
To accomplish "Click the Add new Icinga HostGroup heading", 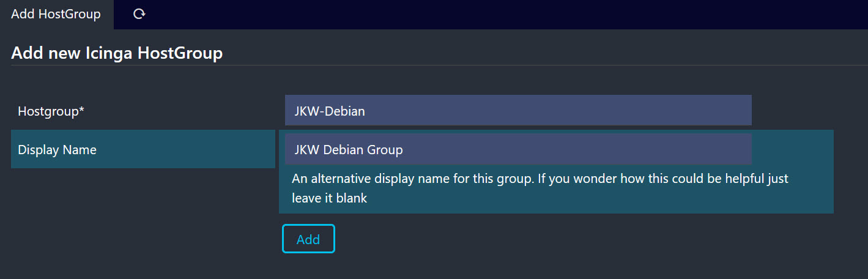I will pos(117,53).
